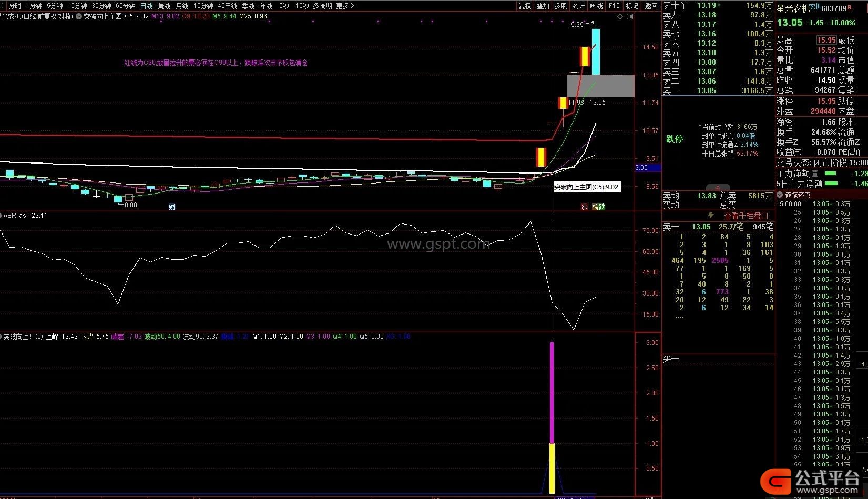Select the 15分钟 period
This screenshot has width=868, height=499.
(77, 6)
